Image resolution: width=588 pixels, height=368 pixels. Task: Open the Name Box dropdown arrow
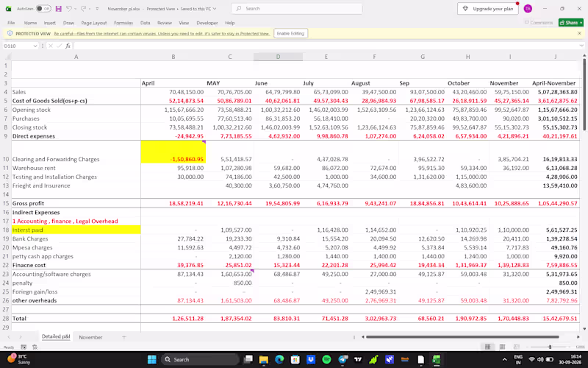click(35, 46)
